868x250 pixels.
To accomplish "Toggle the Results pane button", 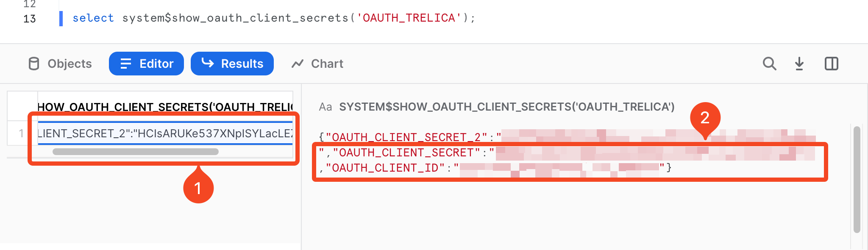I will pyautogui.click(x=232, y=64).
